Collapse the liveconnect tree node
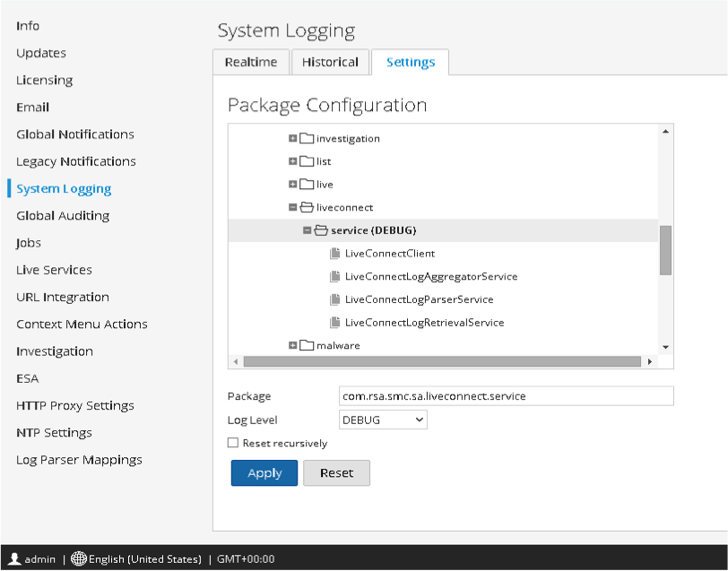 click(293, 208)
